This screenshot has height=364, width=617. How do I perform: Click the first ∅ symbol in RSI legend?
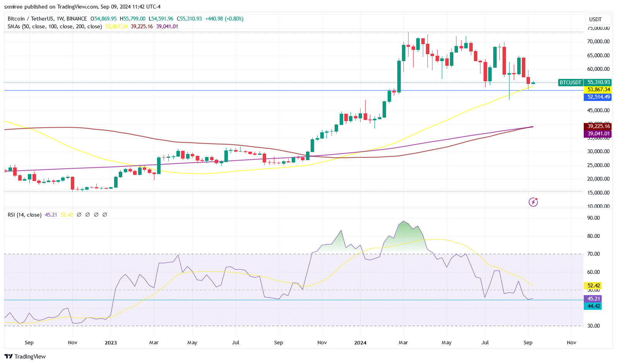[79, 215]
